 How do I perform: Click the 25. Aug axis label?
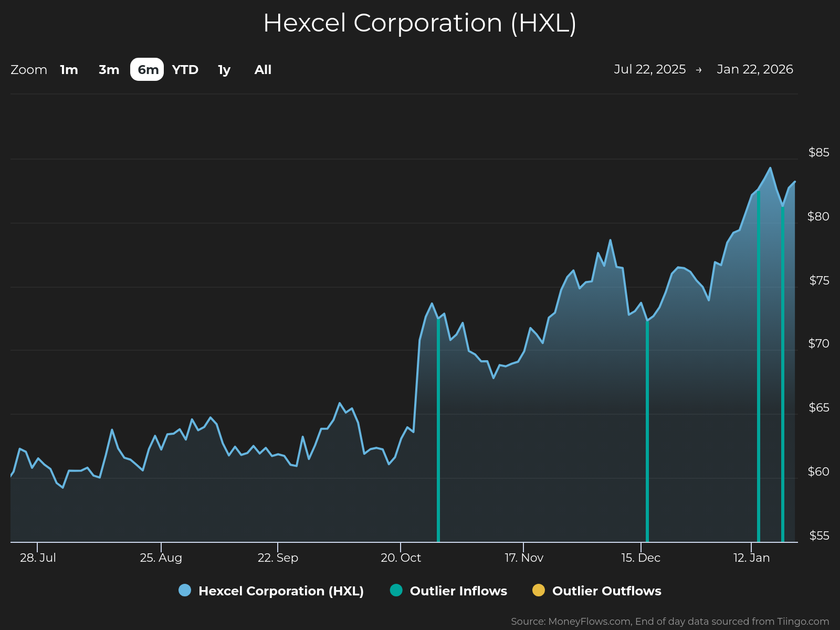point(161,558)
